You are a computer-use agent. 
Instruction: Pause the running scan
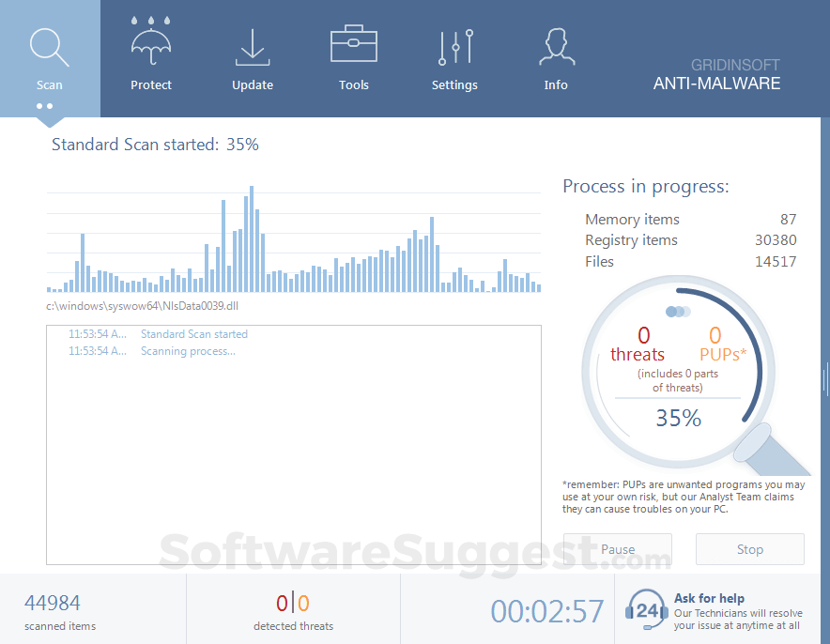(617, 549)
